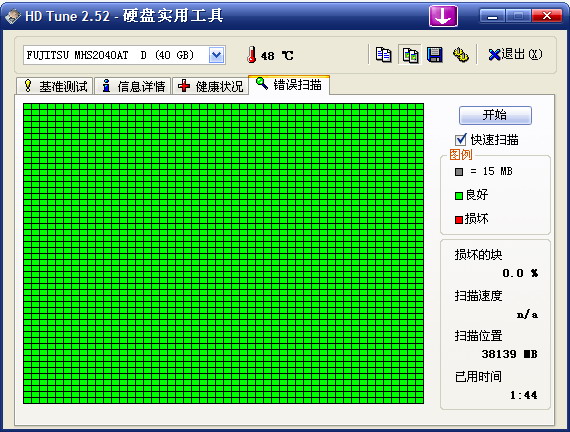The height and width of the screenshot is (432, 570).
Task: Click the HD Tune app icon in title bar
Action: (x=12, y=16)
